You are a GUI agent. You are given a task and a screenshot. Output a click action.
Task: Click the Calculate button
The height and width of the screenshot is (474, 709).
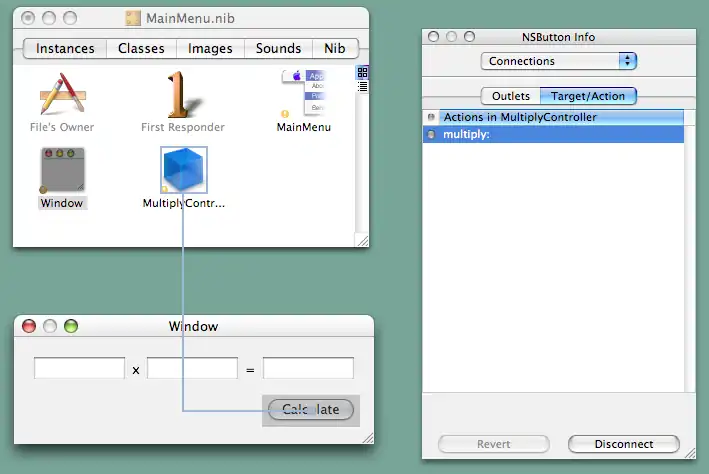[x=310, y=409]
